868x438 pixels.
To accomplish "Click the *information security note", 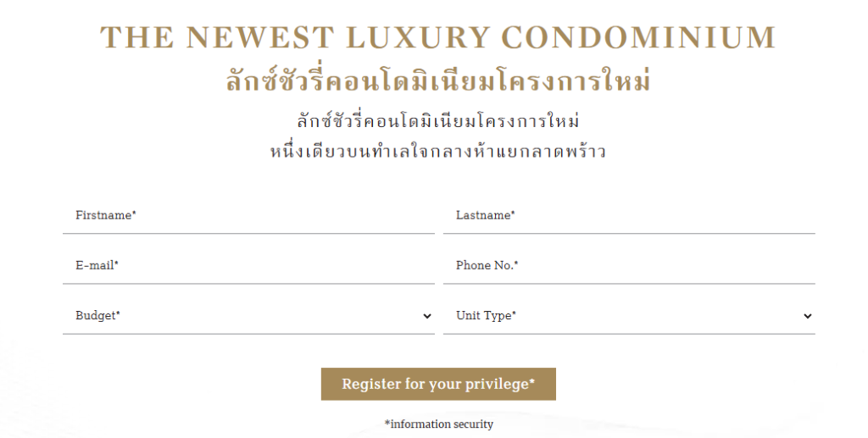I will (x=438, y=424).
